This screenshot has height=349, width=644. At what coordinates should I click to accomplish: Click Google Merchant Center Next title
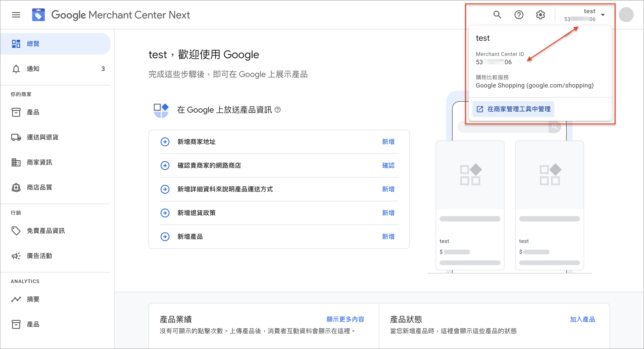click(121, 15)
